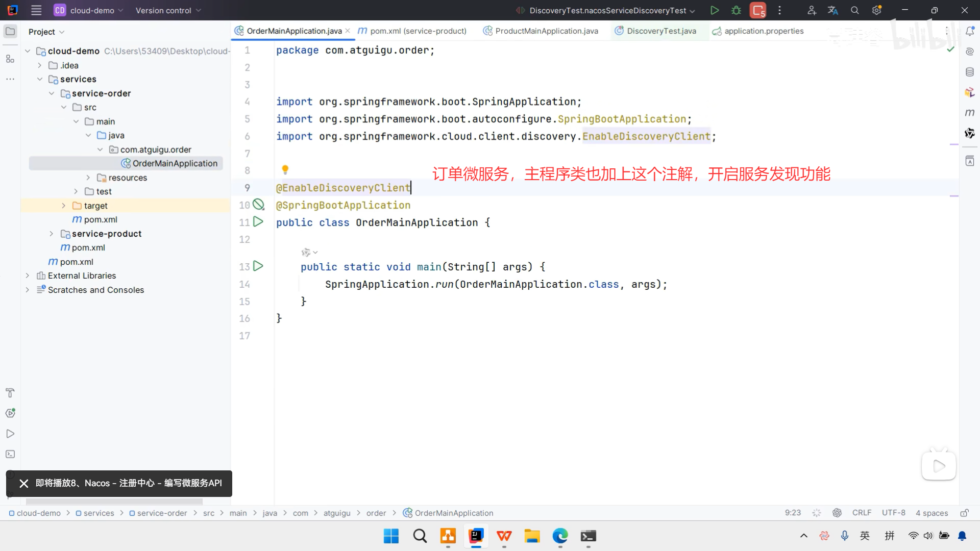Open the DiscoveryTest run configuration dropdown
This screenshot has height=551, width=980.
pyautogui.click(x=607, y=10)
